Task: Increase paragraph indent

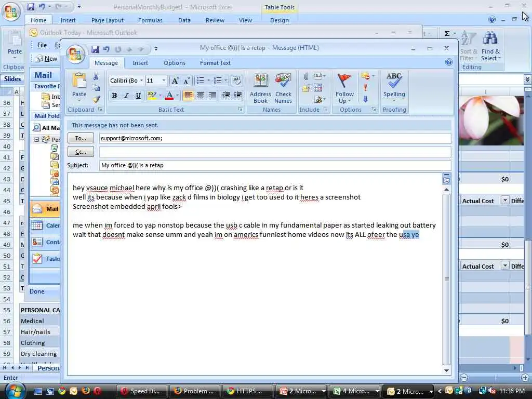Action: click(238, 96)
